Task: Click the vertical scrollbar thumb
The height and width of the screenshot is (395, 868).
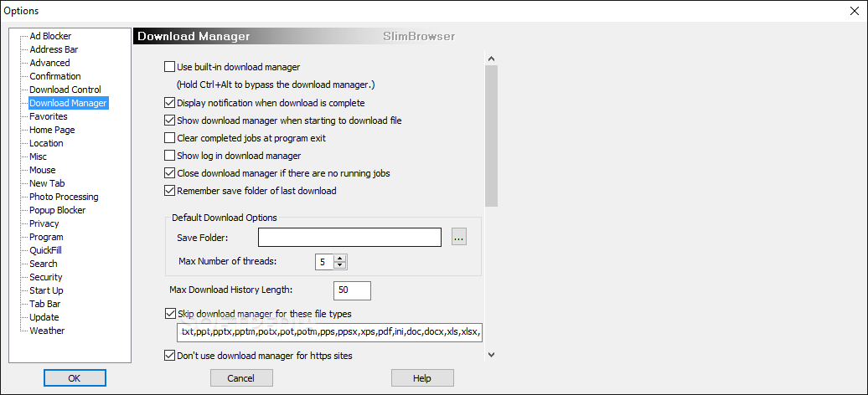Action: 492,136
